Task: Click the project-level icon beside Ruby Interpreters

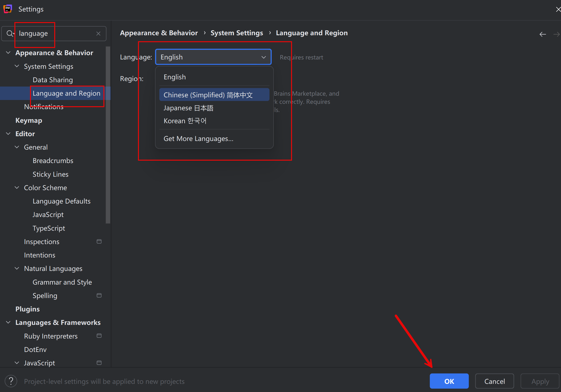Action: click(99, 336)
